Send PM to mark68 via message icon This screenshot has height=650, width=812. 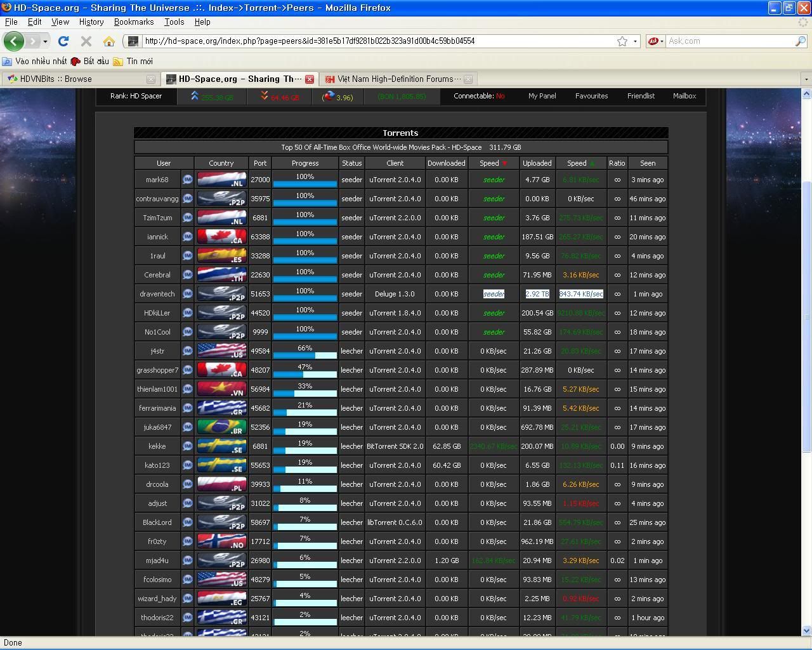click(x=188, y=180)
